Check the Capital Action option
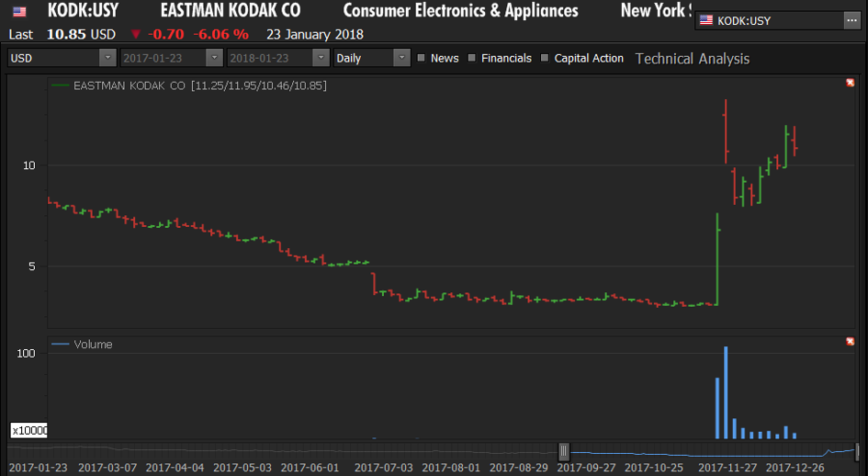This screenshot has height=476, width=868. [x=545, y=58]
